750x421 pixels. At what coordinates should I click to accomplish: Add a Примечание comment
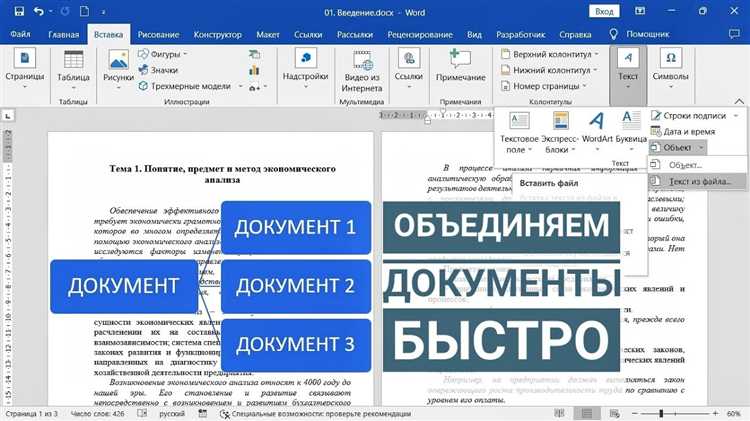[x=460, y=66]
